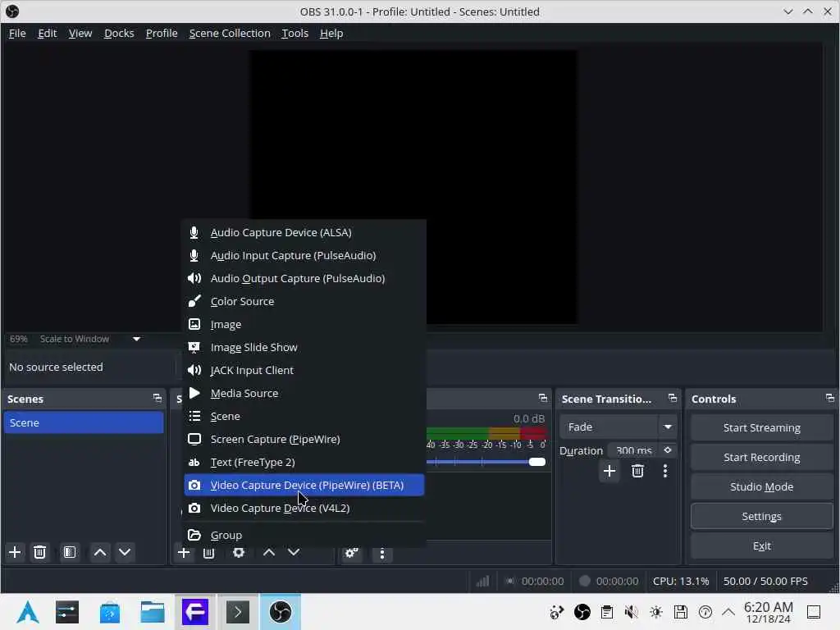Add a new scene with plus icon
The height and width of the screenshot is (630, 840).
(x=15, y=552)
